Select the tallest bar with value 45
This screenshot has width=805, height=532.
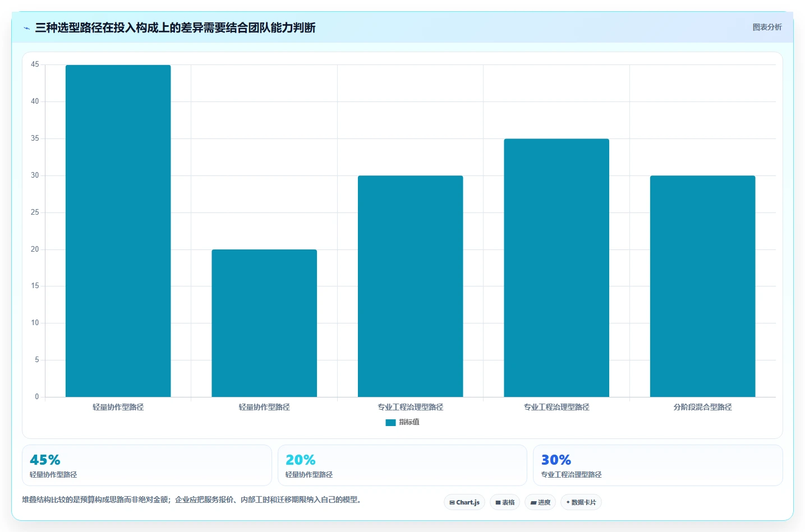(x=118, y=231)
